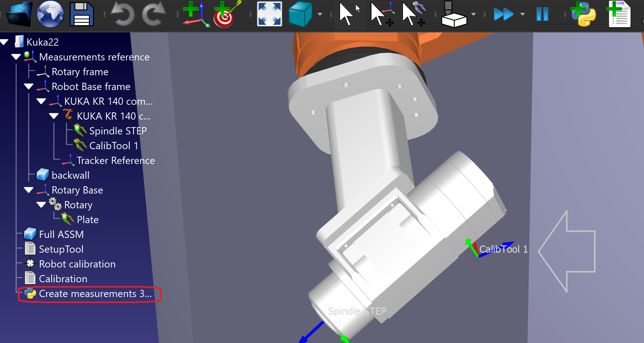Open the isometric view dropdown arrow
644x343 pixels.
point(320,14)
